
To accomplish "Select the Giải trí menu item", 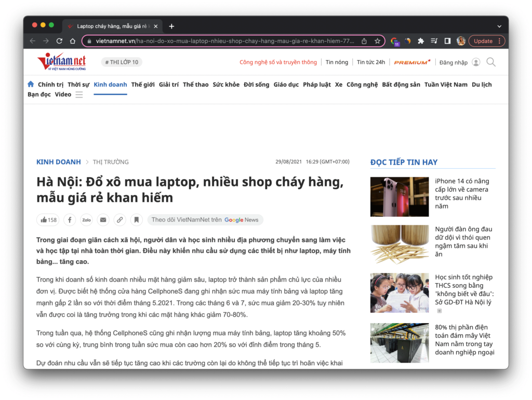I will pos(169,85).
